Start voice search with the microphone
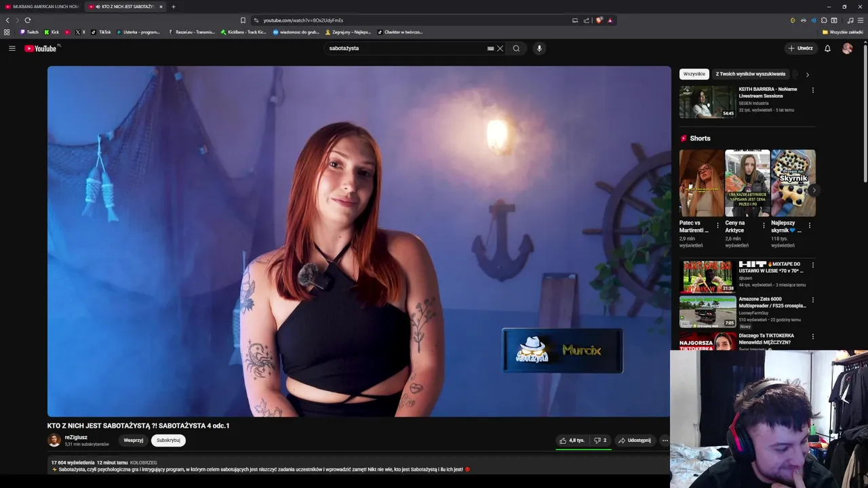The width and height of the screenshot is (868, 488). tap(539, 48)
